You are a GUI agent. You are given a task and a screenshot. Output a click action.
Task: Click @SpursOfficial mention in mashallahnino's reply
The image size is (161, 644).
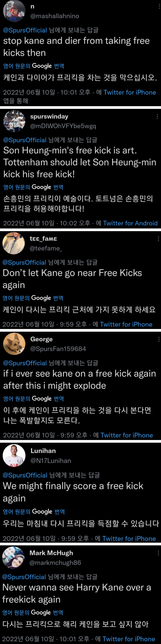click(25, 30)
